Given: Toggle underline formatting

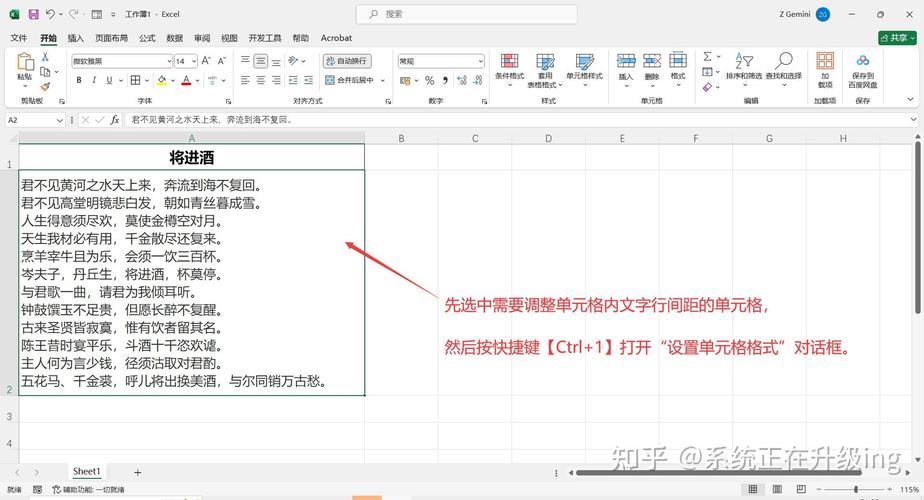Looking at the screenshot, I should (x=109, y=80).
